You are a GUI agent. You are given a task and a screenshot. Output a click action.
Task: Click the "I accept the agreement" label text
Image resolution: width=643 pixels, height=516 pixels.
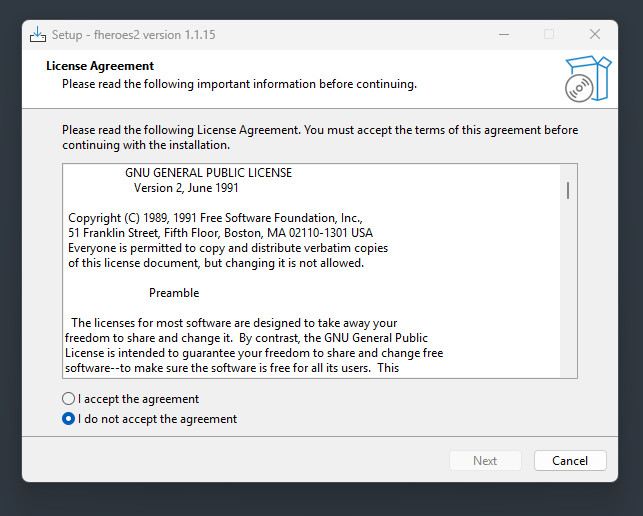coord(139,399)
